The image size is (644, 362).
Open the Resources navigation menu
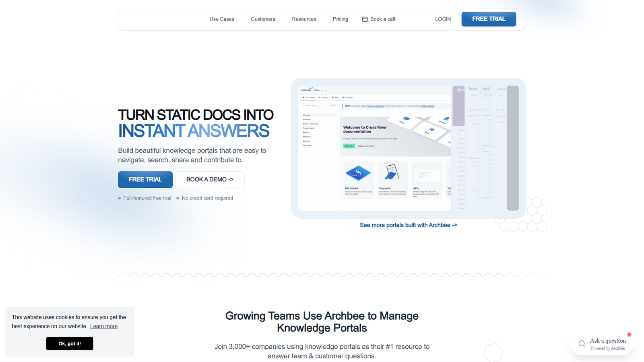[304, 19]
